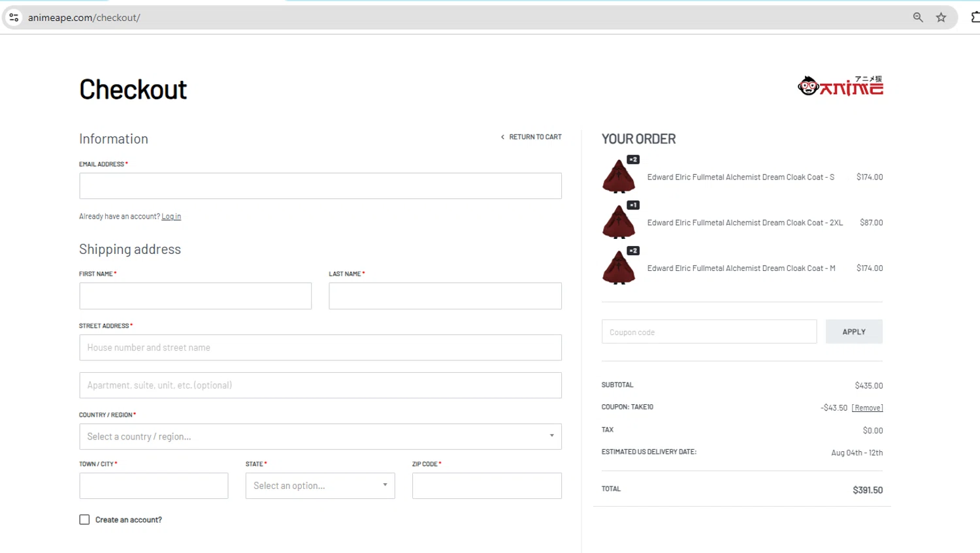Open the Log in link

[171, 217]
